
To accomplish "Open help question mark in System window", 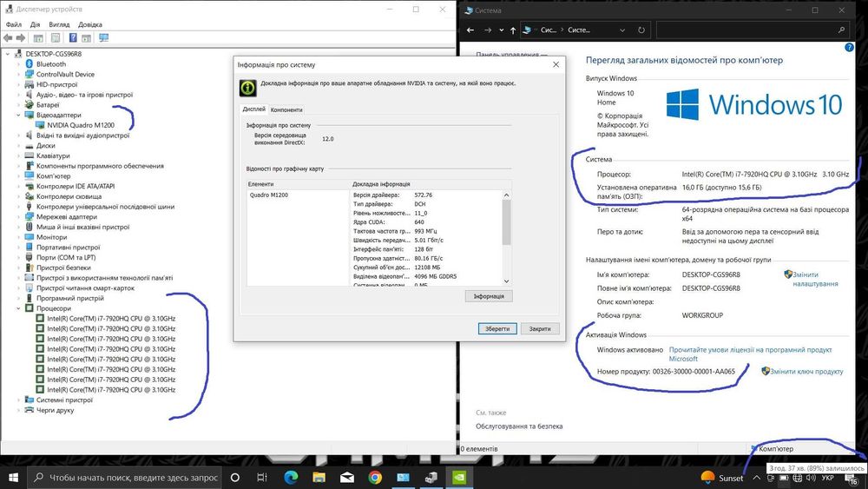I will point(849,48).
